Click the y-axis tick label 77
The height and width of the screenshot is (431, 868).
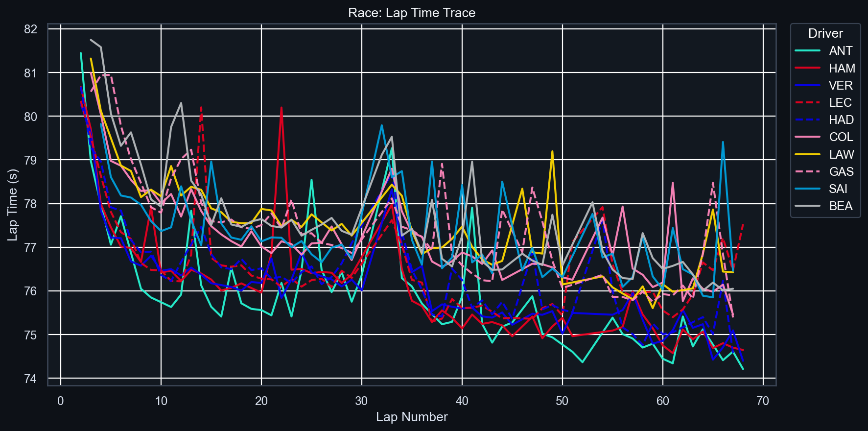tap(30, 247)
